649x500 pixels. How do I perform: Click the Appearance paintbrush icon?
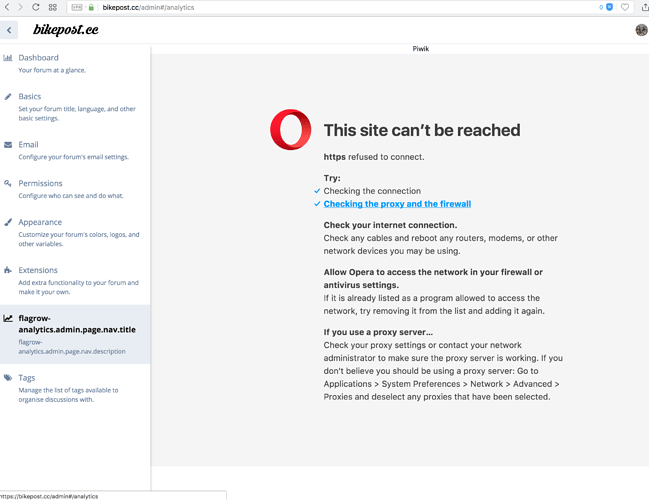(8, 222)
